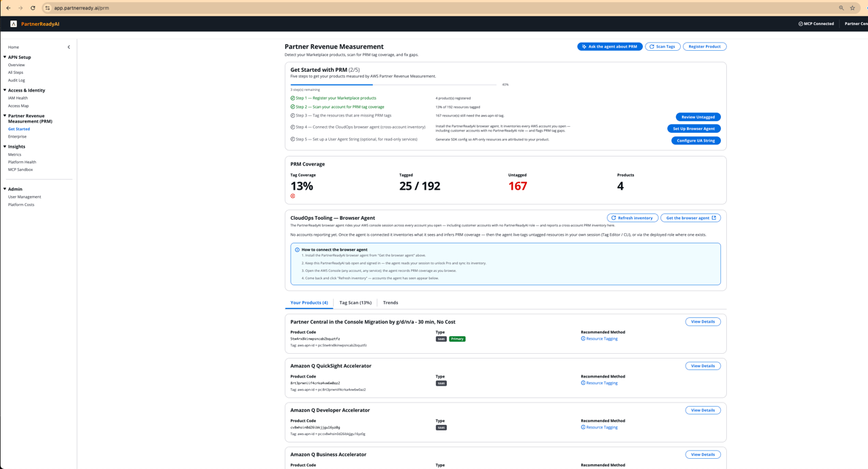Click the browser zoom magnifier icon
Screen dimensions: 868x469
(x=842, y=8)
